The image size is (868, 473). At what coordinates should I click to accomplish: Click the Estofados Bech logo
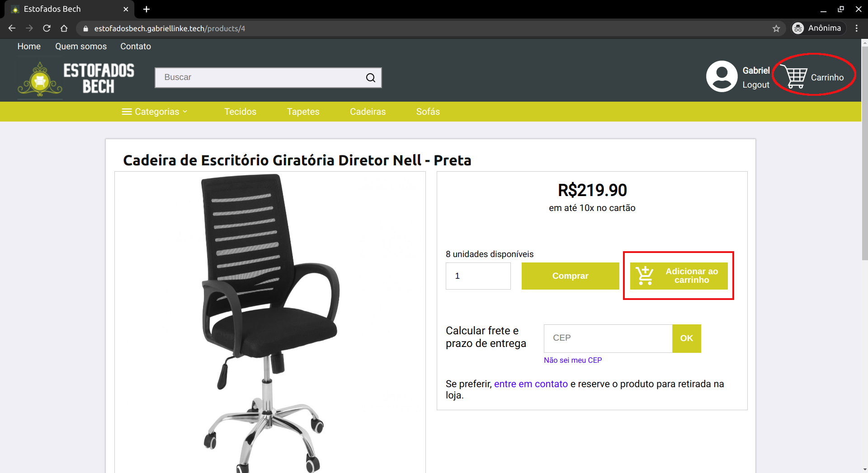76,80
